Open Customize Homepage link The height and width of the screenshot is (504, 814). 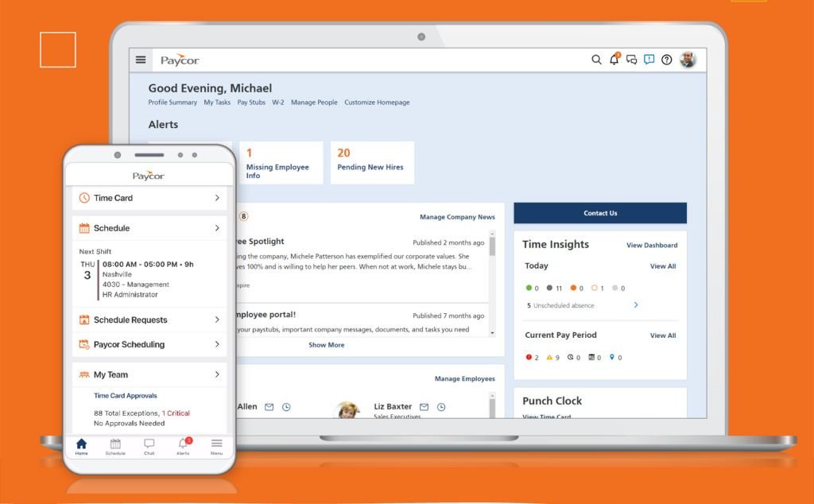(377, 103)
